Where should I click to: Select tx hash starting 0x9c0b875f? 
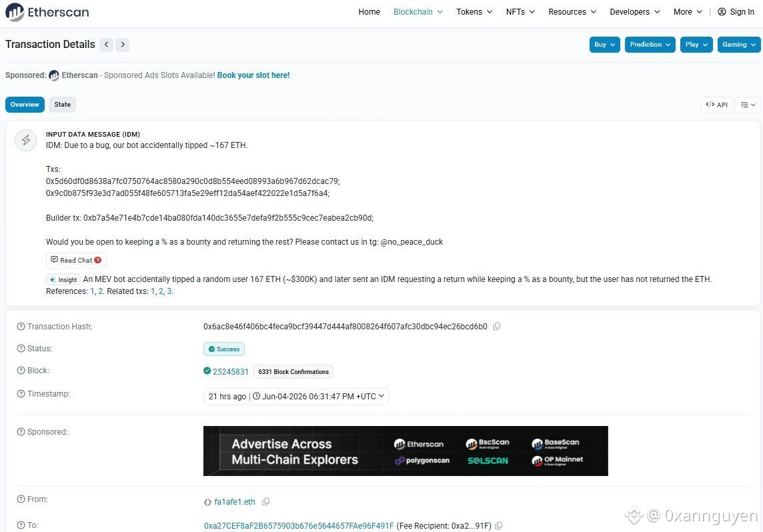tap(187, 193)
